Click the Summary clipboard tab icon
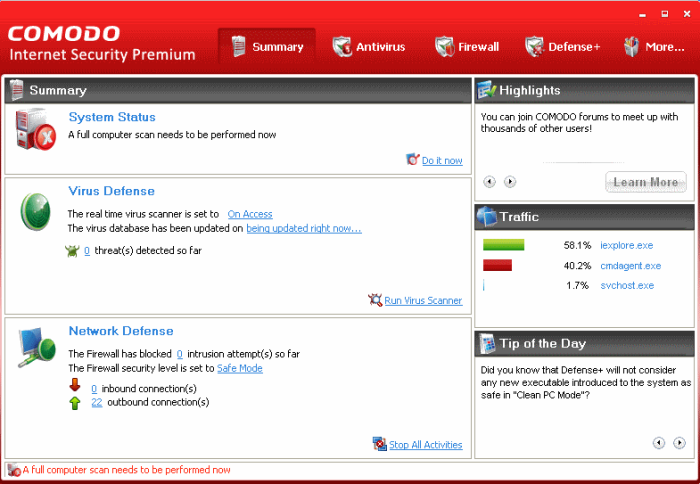Screen dimensions: 700x484 [238, 46]
